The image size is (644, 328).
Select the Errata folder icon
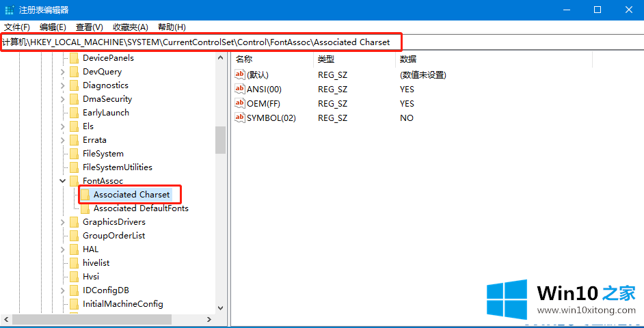click(74, 140)
